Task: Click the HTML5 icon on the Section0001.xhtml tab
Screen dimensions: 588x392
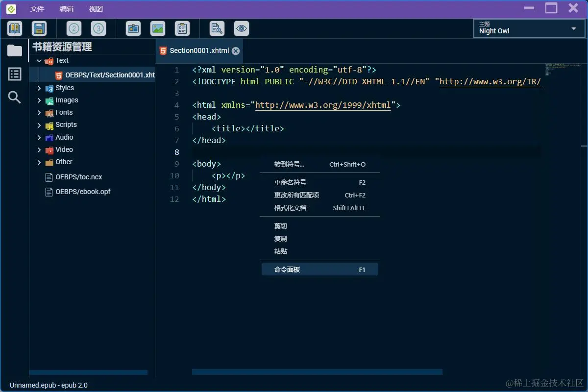Action: (x=163, y=51)
